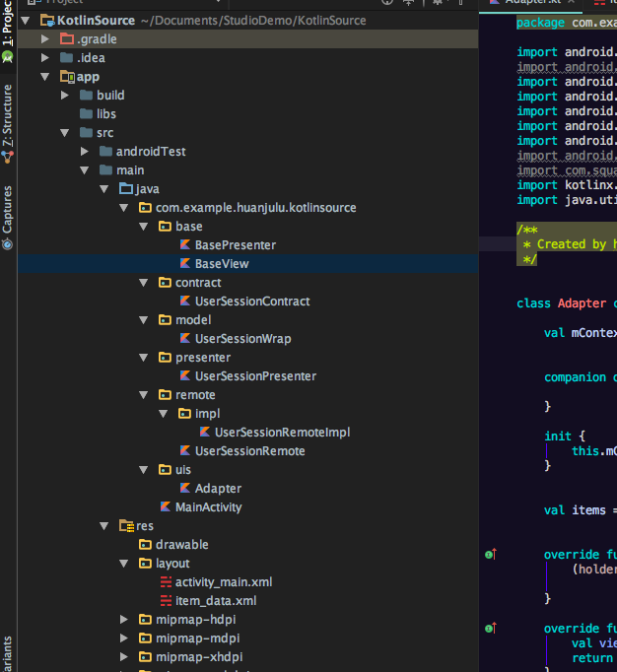Expand the .gradle folder
Viewport: 617px width, 672px height.
(x=44, y=39)
